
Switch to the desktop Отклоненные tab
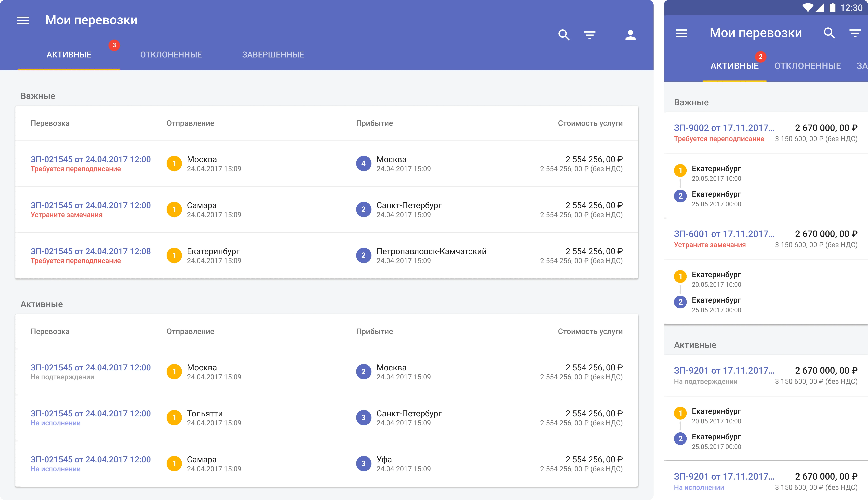point(171,55)
